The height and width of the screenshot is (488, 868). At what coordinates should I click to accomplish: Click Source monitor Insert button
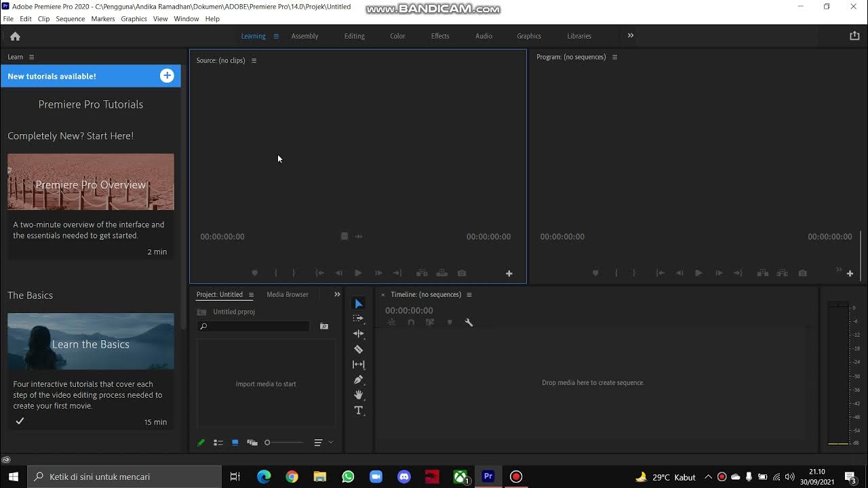[422, 273]
